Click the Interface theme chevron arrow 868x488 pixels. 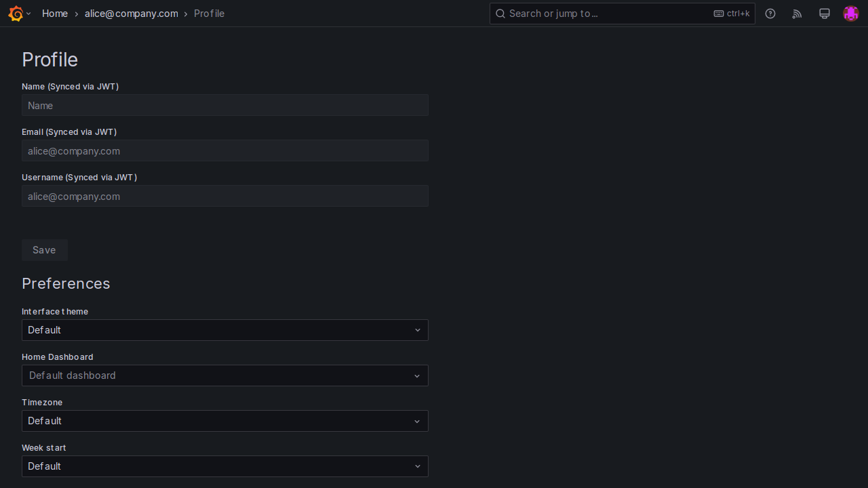[x=418, y=330]
